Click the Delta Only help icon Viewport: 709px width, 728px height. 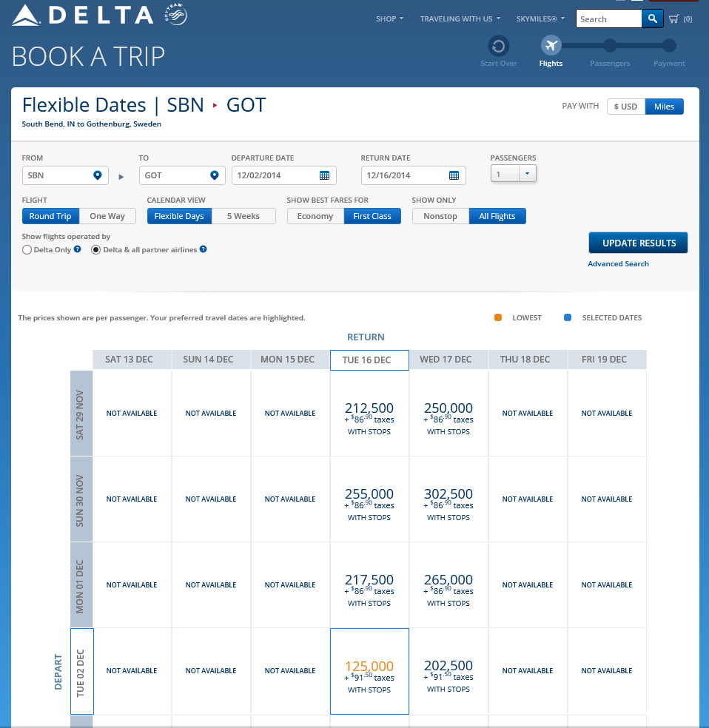click(78, 249)
